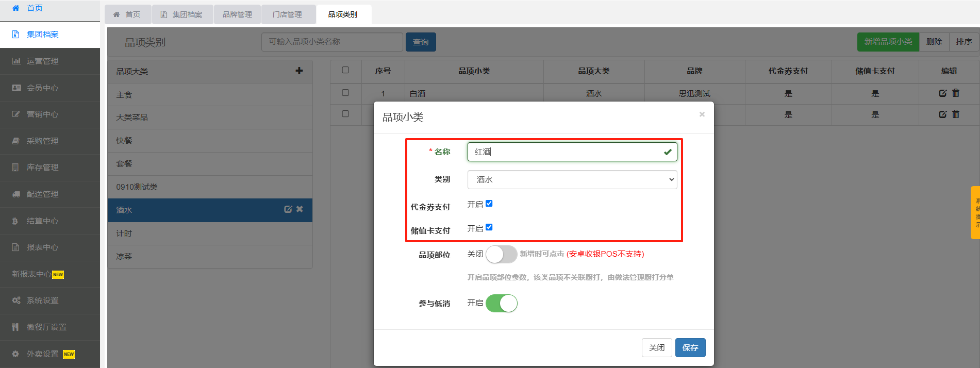This screenshot has width=980, height=368.
Task: Switch to the 品牌管理 tab
Action: (x=237, y=14)
